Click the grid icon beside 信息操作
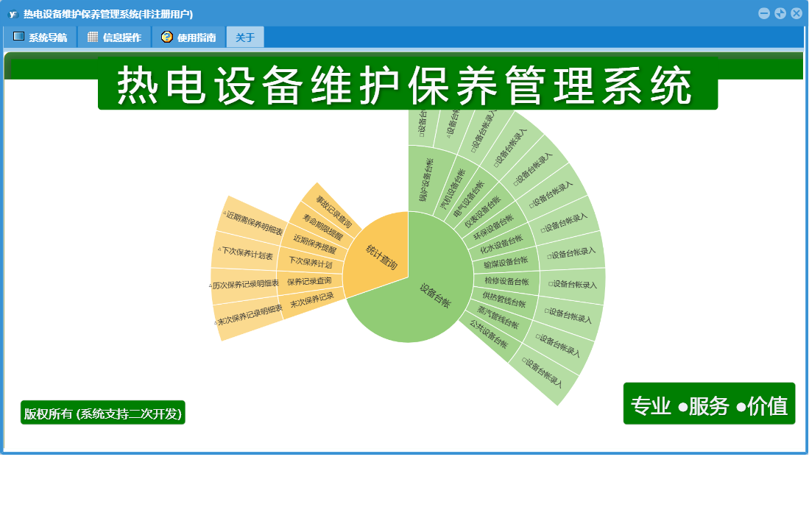The image size is (809, 532). tap(92, 37)
